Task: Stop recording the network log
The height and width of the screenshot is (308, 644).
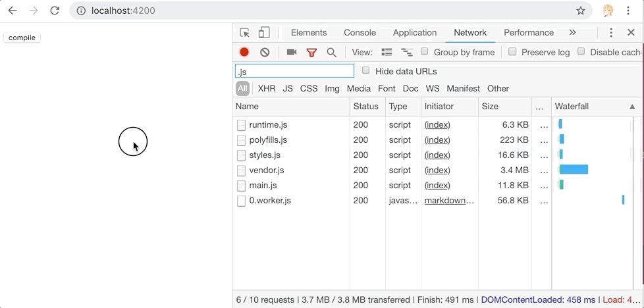Action: (244, 52)
